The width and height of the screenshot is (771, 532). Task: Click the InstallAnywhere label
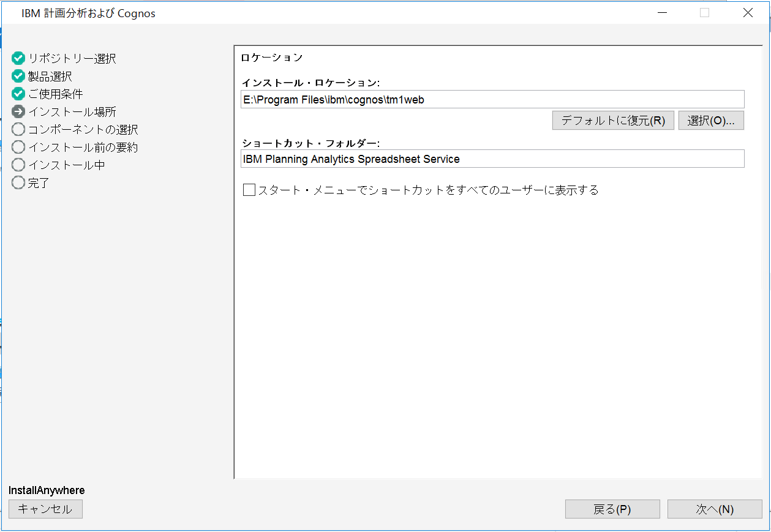pos(47,490)
